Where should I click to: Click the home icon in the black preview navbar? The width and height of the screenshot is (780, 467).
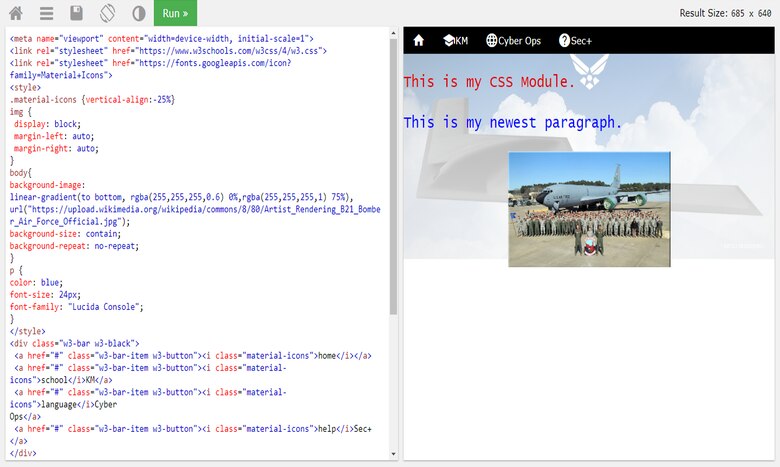418,40
